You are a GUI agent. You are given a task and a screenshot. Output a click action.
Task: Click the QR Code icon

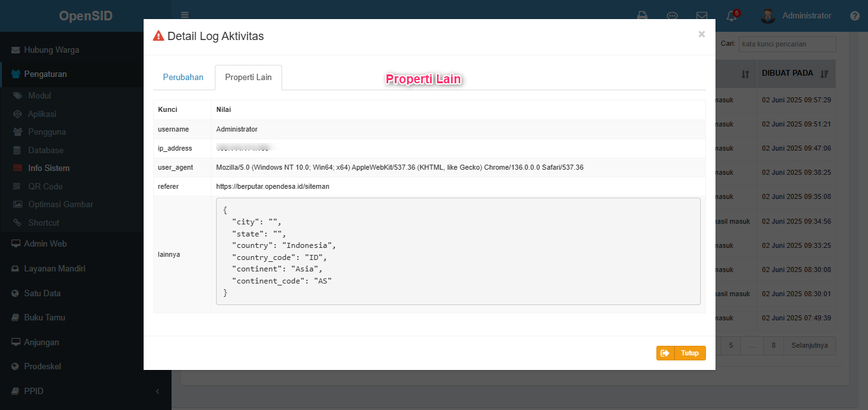(17, 186)
